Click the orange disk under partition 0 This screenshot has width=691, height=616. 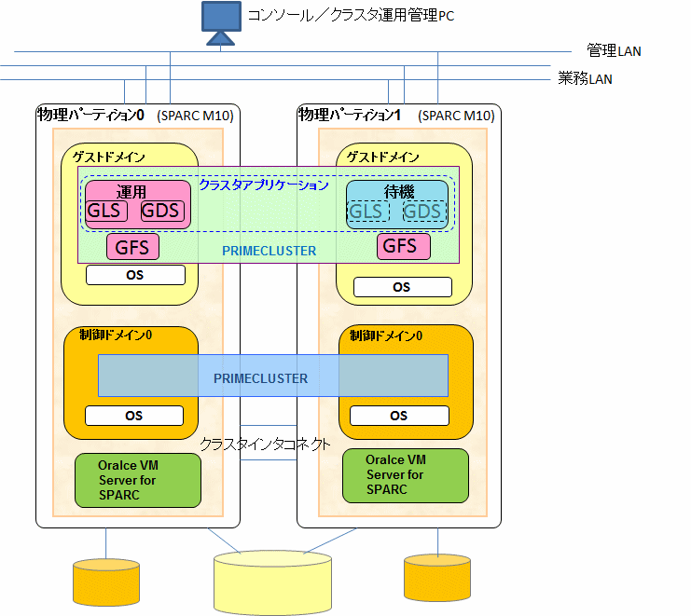[106, 582]
